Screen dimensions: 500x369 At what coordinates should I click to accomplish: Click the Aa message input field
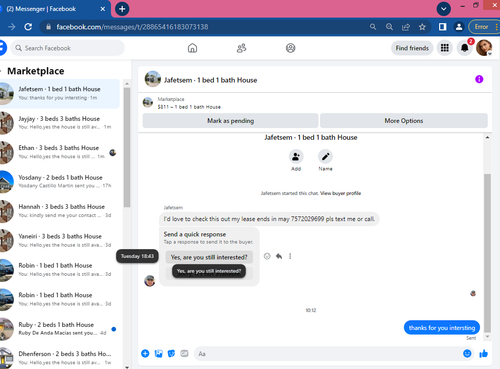coord(328,354)
